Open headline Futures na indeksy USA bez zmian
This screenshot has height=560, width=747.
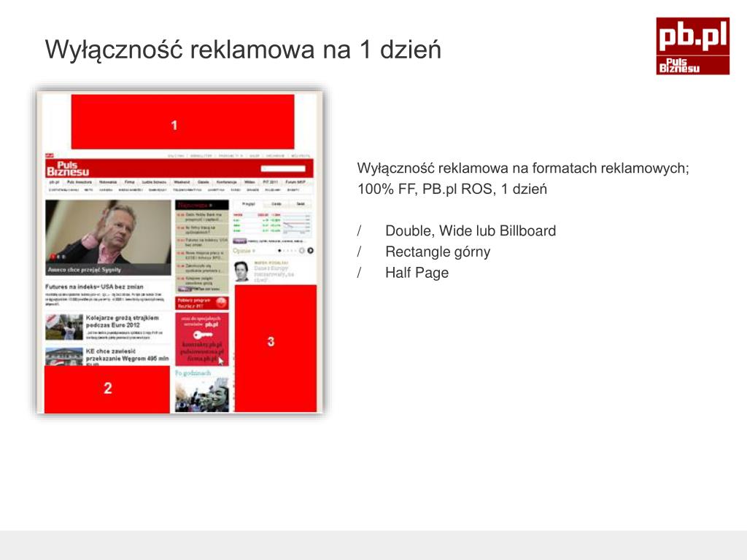[x=94, y=287]
